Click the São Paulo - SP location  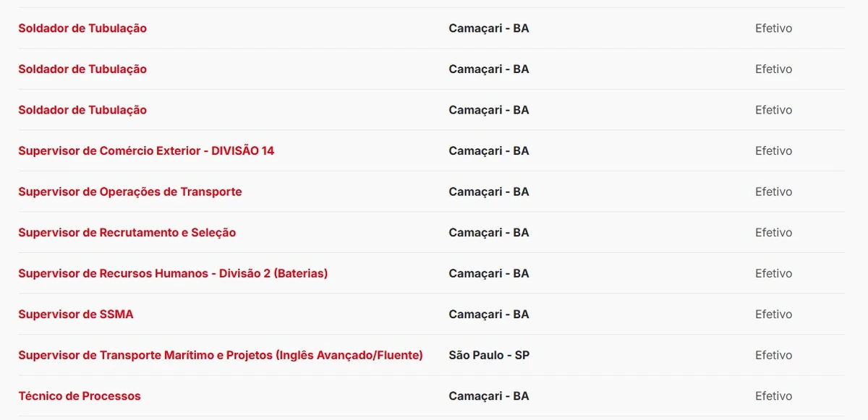click(x=489, y=355)
